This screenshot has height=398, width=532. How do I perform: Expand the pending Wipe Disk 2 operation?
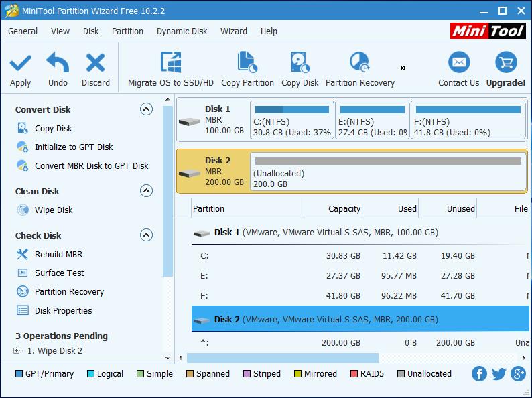(x=16, y=350)
